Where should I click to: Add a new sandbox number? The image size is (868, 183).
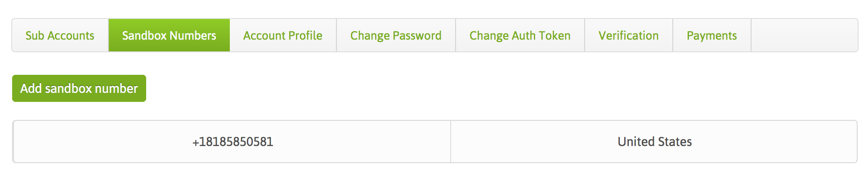point(79,88)
